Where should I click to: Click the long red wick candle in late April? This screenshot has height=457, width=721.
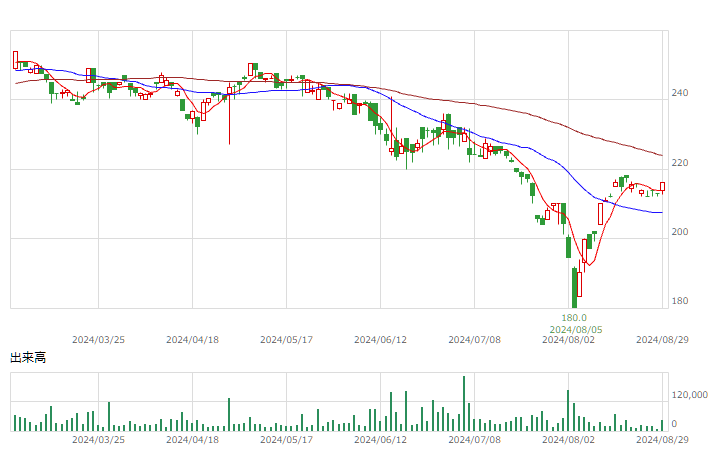(x=229, y=113)
